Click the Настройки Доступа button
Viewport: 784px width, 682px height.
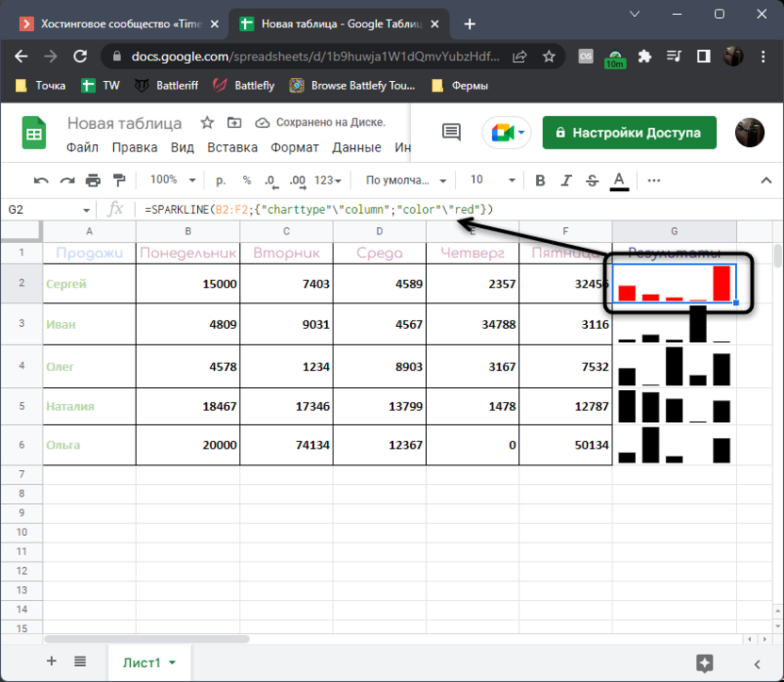629,133
